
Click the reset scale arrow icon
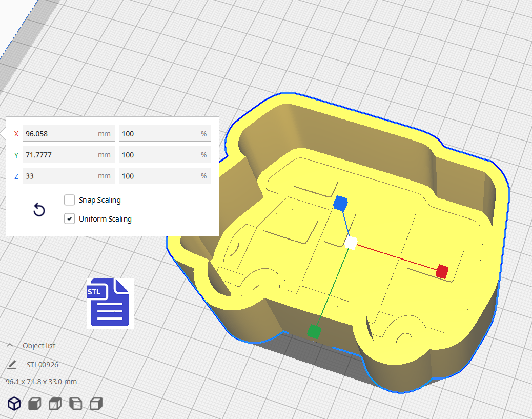point(39,210)
